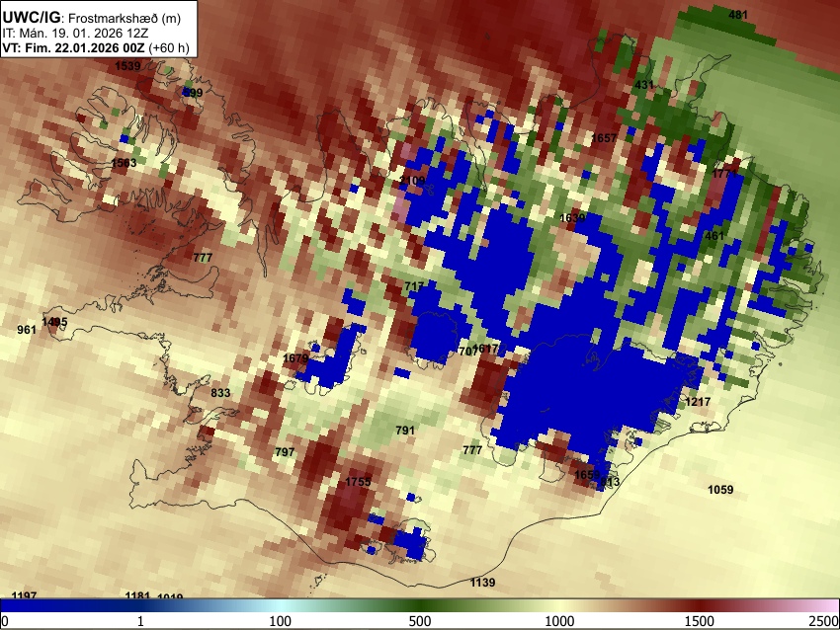
Task: Click the 'IT: Mán. 19. 01. 2026 12Z' line
Action: (76, 34)
